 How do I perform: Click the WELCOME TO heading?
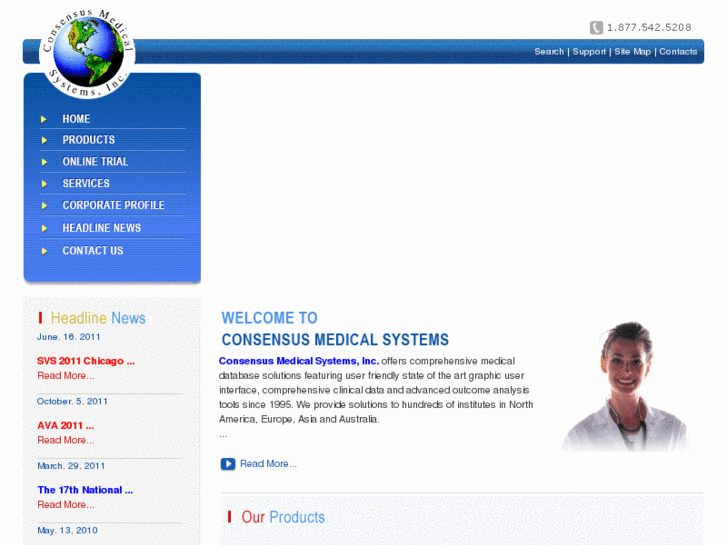[269, 318]
